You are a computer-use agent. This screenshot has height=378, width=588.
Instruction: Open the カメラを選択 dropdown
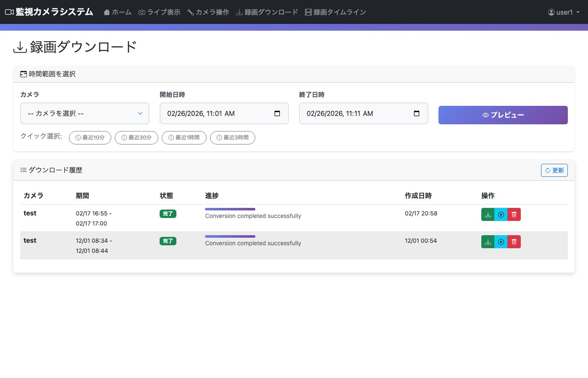(85, 113)
